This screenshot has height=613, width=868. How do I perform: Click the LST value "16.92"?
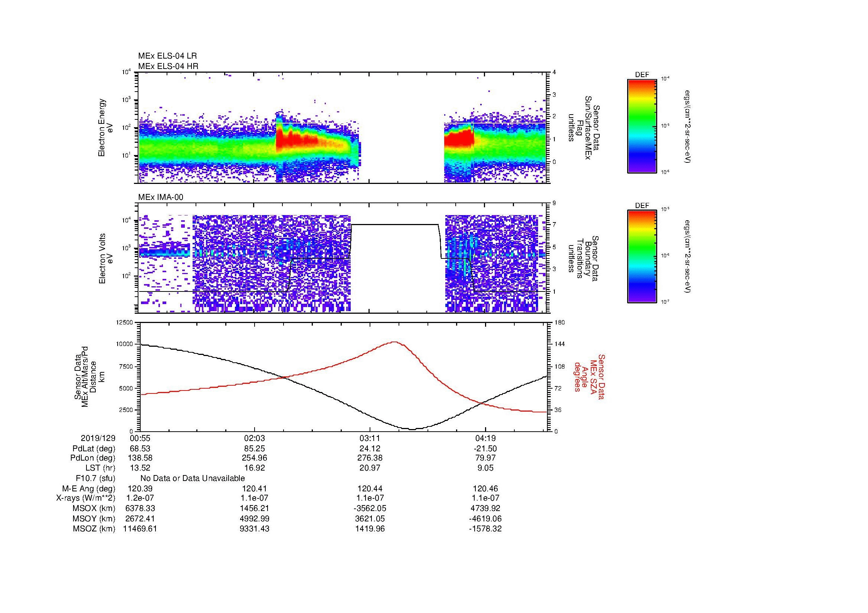[x=255, y=468]
